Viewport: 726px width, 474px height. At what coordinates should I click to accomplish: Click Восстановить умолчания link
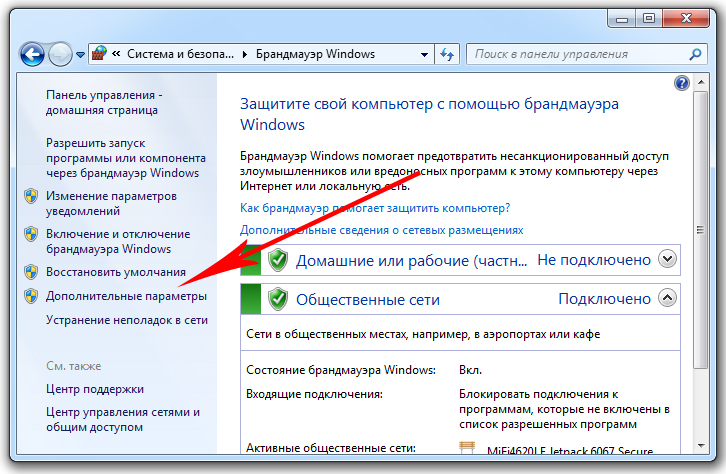(x=116, y=272)
